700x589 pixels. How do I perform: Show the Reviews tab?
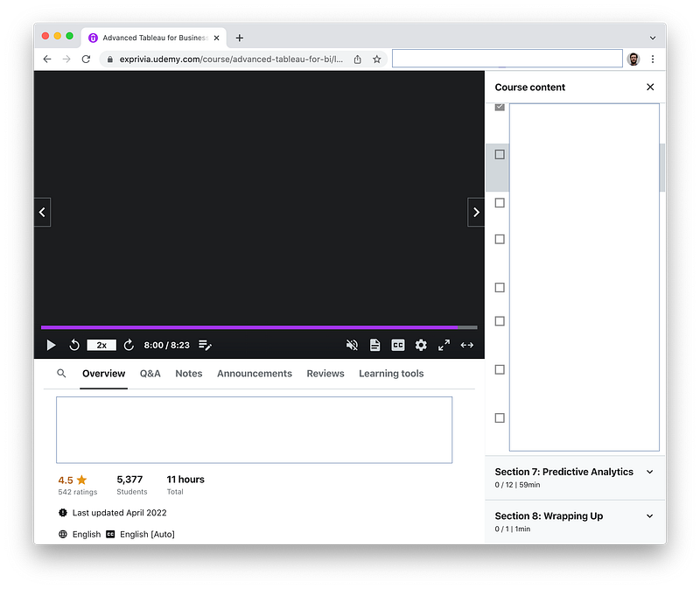325,374
